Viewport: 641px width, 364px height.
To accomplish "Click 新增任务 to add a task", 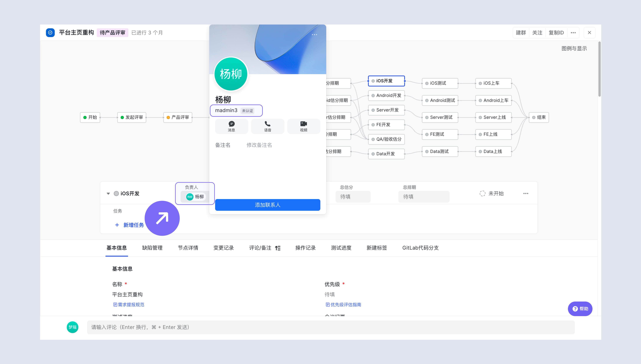I will pyautogui.click(x=134, y=225).
